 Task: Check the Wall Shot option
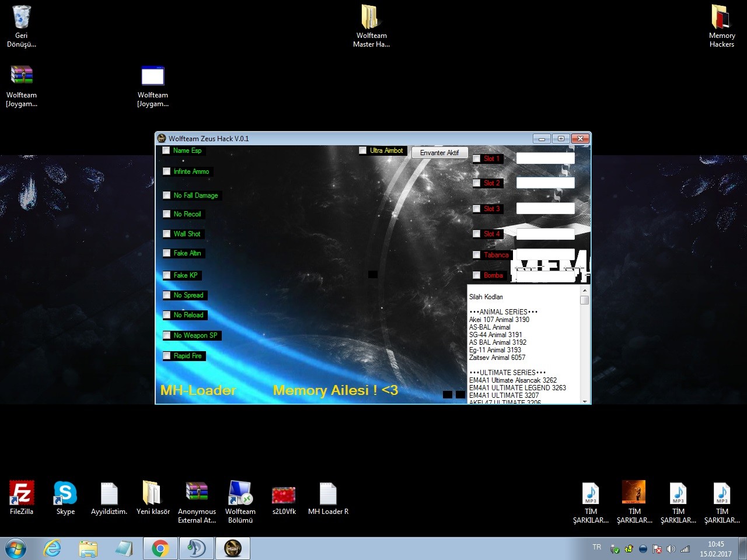[167, 234]
